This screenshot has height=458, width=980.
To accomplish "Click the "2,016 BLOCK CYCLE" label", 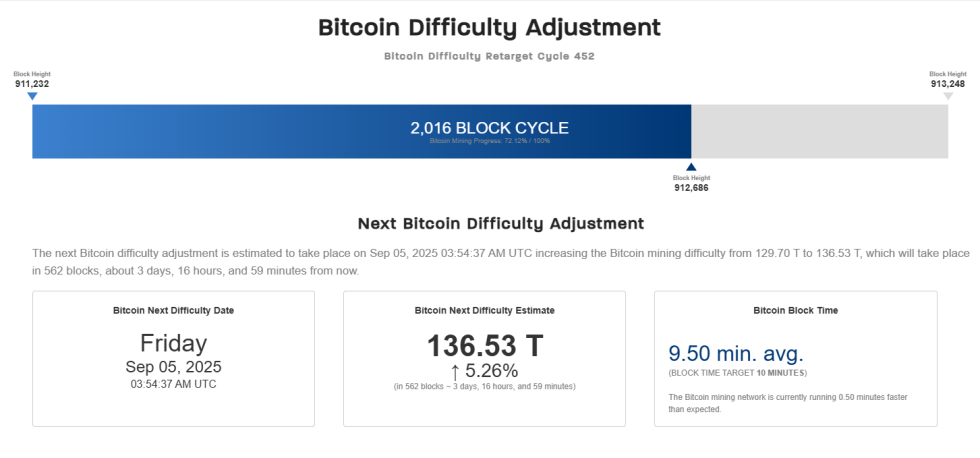I will click(489, 128).
